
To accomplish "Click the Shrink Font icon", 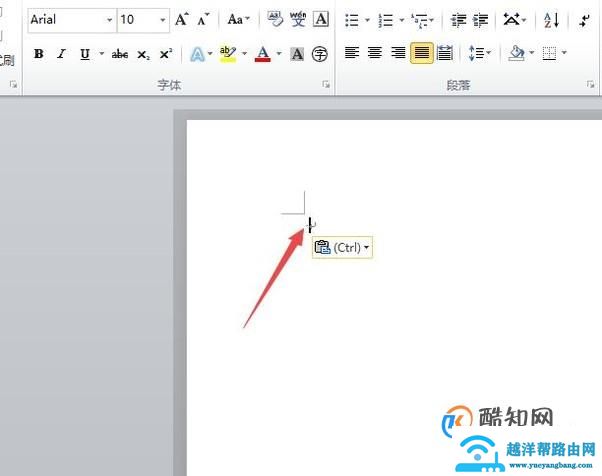I will pyautogui.click(x=203, y=19).
